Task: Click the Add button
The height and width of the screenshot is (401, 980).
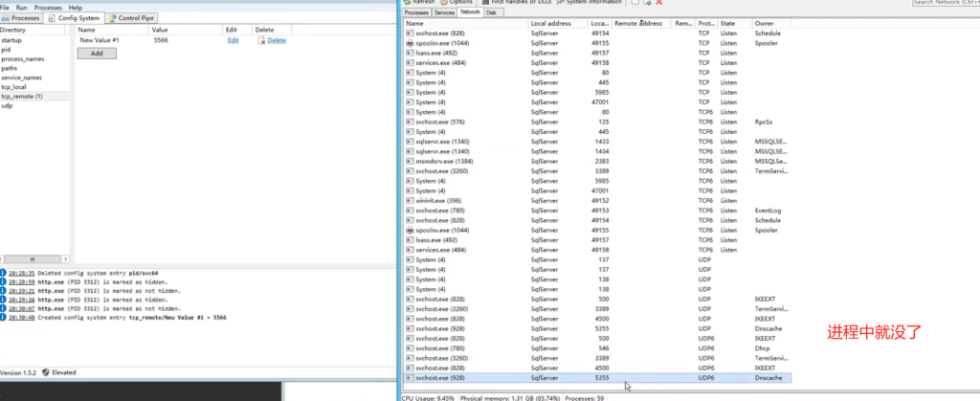Action: pos(97,54)
